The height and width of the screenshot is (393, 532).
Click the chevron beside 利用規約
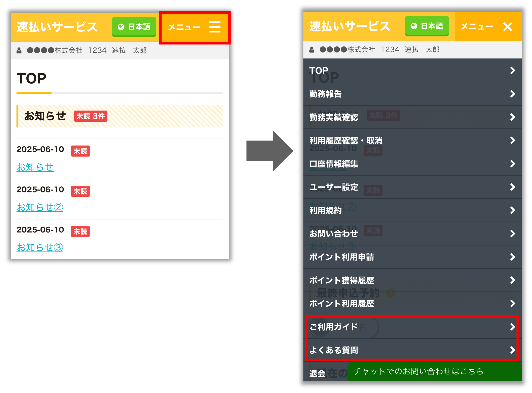[x=512, y=210]
